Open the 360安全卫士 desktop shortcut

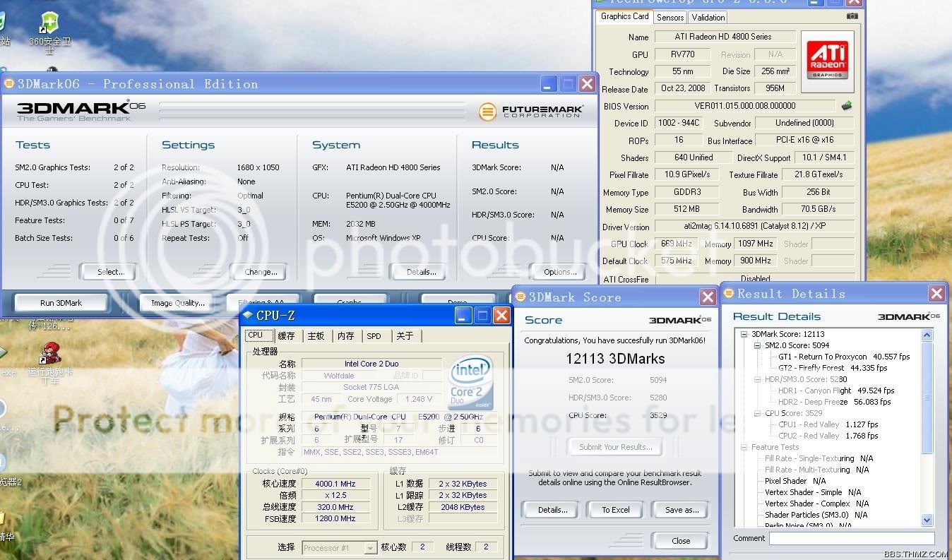pyautogui.click(x=49, y=32)
